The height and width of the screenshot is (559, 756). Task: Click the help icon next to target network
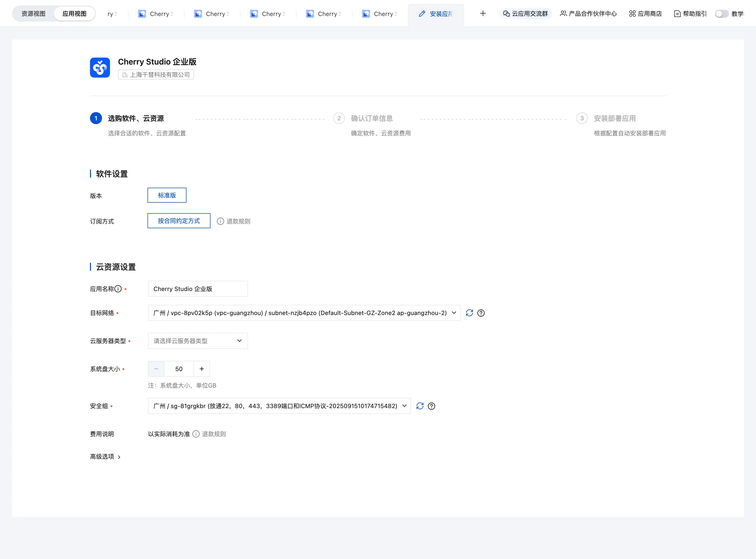tap(481, 313)
